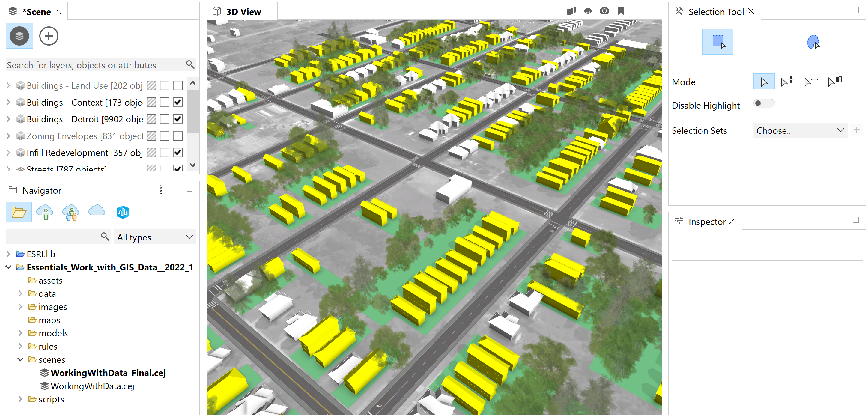Click the add layer plus circle icon
868x417 pixels.
tap(49, 36)
